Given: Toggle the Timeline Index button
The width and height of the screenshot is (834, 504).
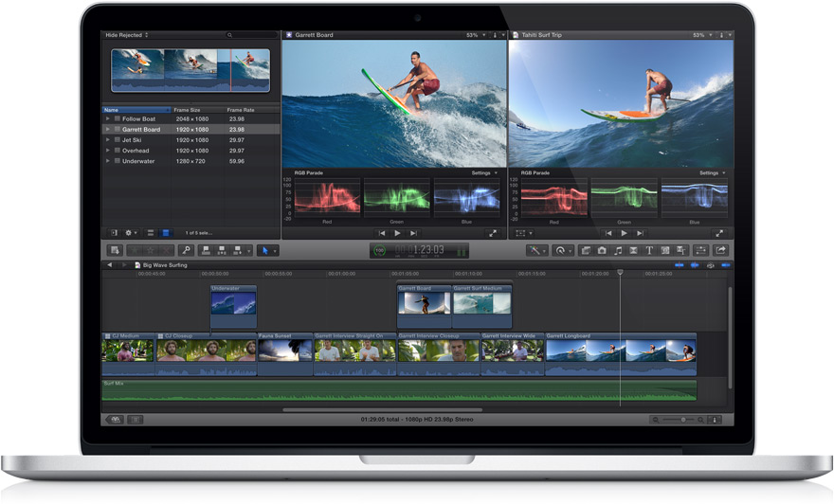Looking at the screenshot, I should click(113, 419).
